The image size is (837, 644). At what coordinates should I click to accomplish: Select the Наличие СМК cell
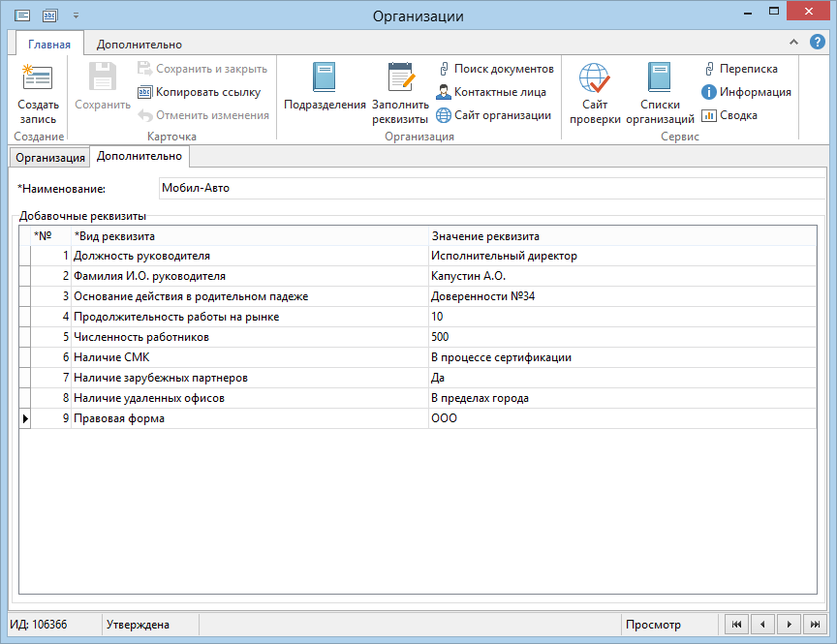pyautogui.click(x=250, y=357)
